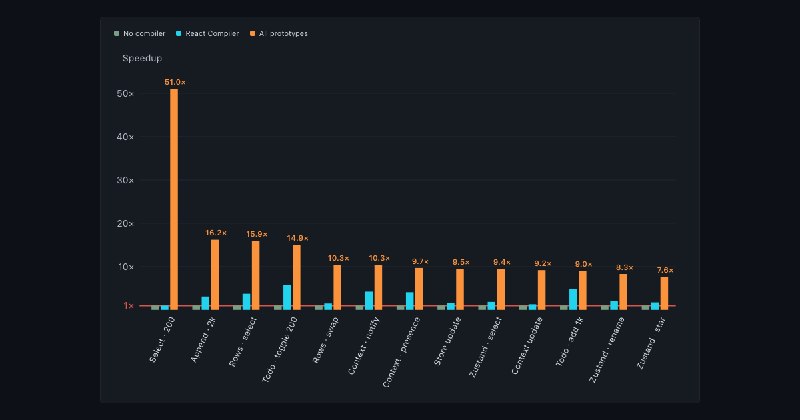Select the orange bar under 15.9×
This screenshot has height=420, width=800.
pyautogui.click(x=256, y=276)
